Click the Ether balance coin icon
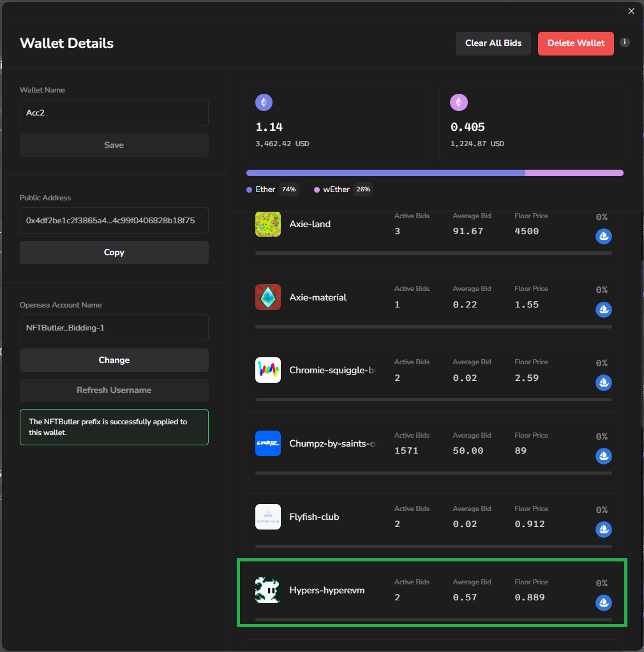Image resolution: width=644 pixels, height=652 pixels. pyautogui.click(x=264, y=103)
